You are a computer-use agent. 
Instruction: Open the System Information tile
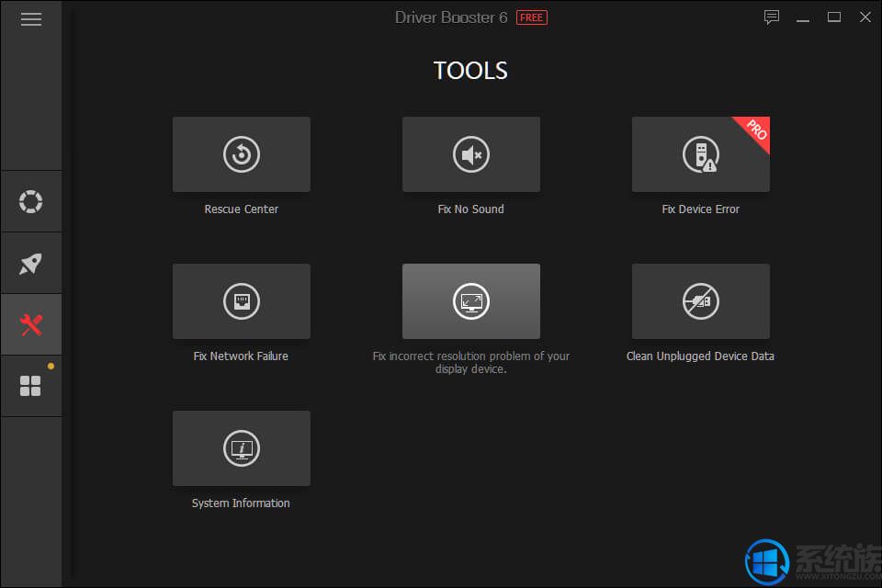click(x=242, y=448)
